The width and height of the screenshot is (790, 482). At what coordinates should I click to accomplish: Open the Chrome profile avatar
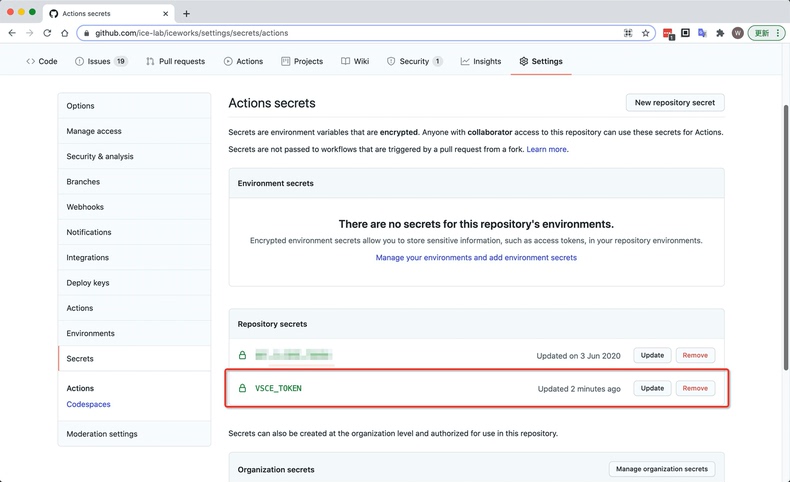pos(737,33)
